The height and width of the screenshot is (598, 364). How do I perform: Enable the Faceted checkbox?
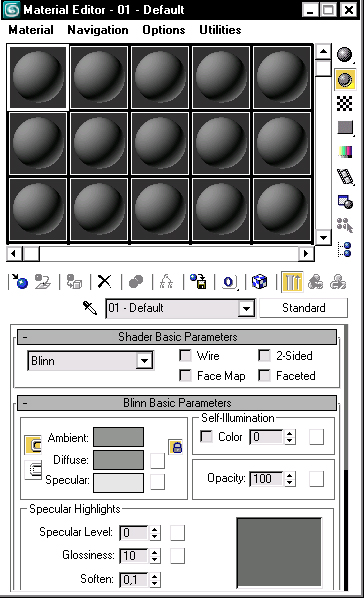point(264,376)
